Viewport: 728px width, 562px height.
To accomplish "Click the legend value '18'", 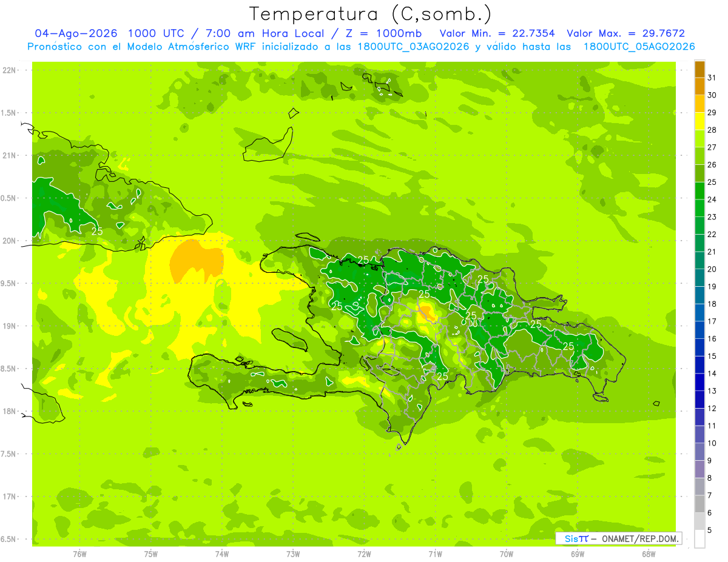I will click(712, 304).
